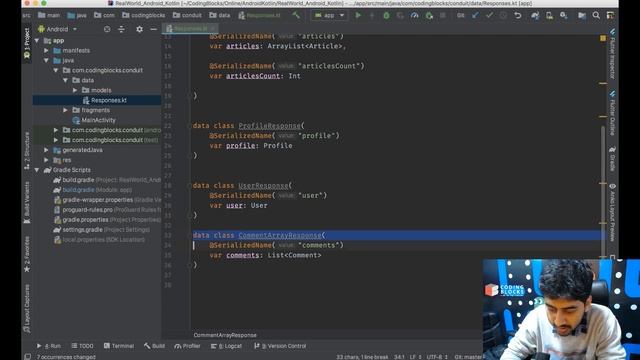Collapse the java folder arrow
The width and height of the screenshot is (640, 360).
47,60
